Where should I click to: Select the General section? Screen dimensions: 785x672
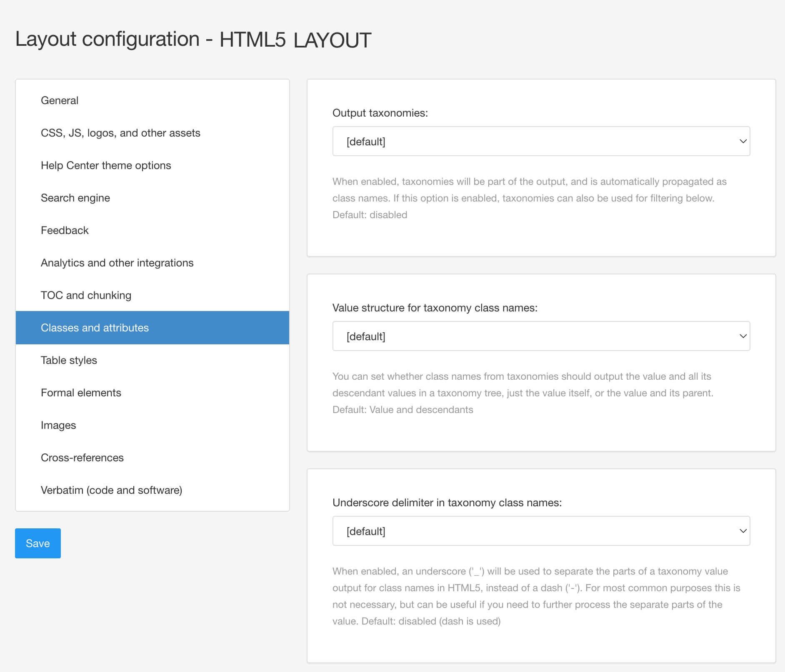[60, 100]
